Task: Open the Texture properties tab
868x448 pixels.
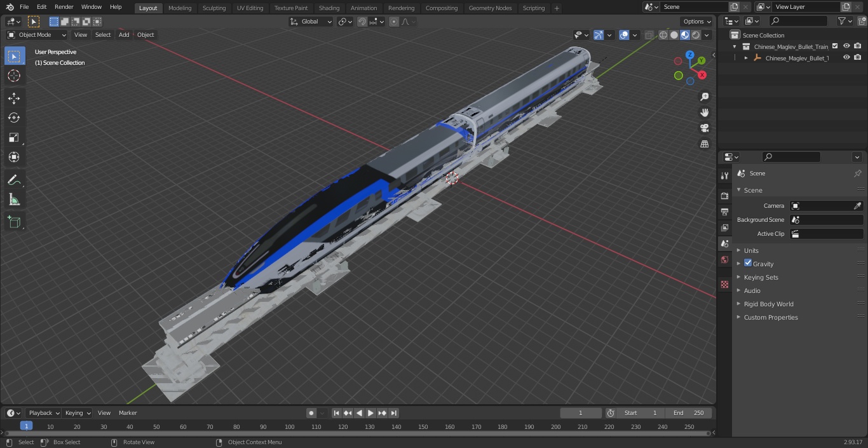Action: pos(724,284)
